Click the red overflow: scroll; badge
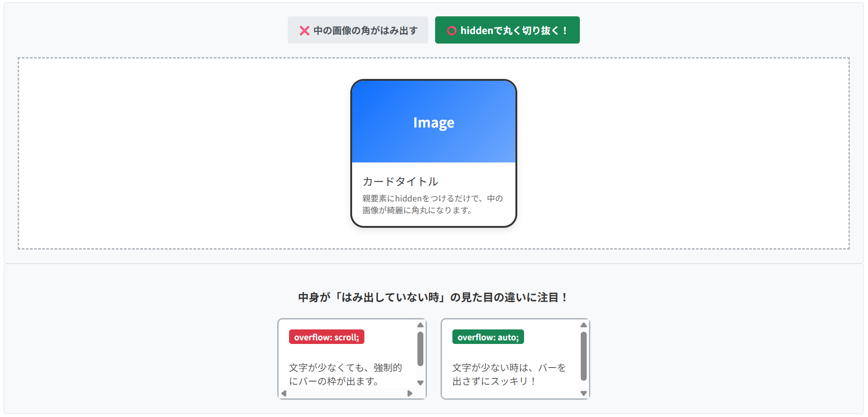The image size is (868, 417). pos(326,337)
